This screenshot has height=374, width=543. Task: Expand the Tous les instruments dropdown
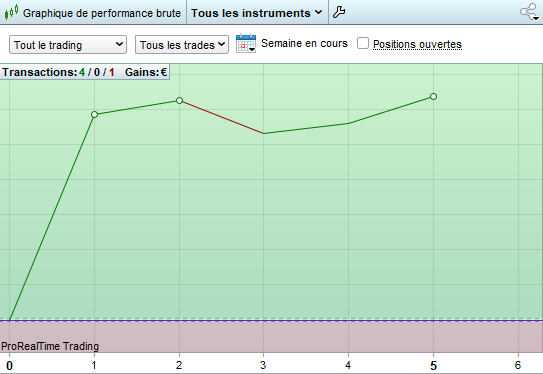point(257,13)
